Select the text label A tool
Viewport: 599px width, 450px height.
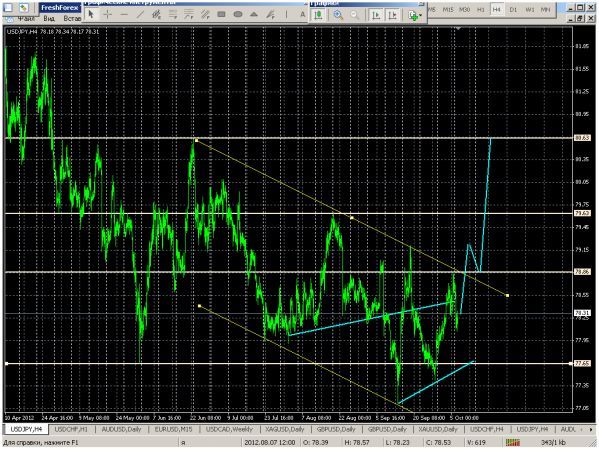pos(302,15)
